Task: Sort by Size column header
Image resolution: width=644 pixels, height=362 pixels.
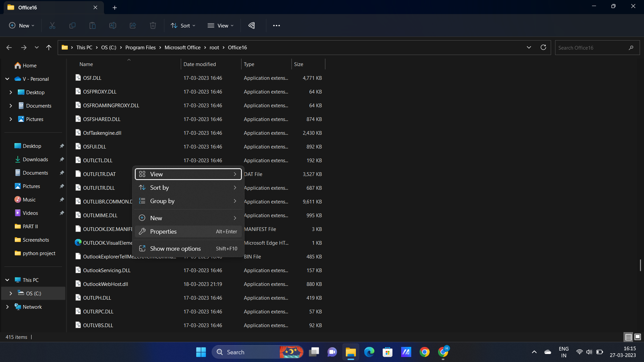Action: point(308,64)
